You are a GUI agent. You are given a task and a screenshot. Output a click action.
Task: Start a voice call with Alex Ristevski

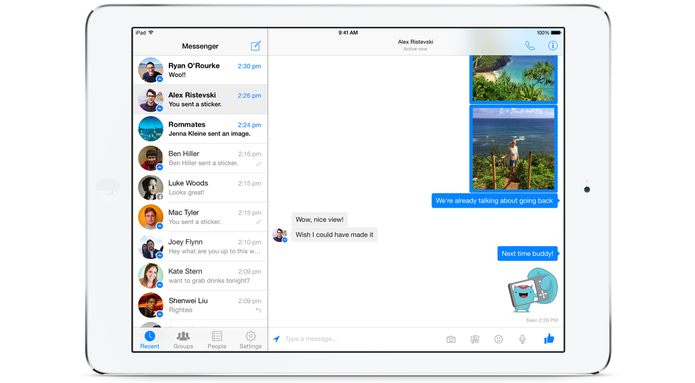point(530,46)
